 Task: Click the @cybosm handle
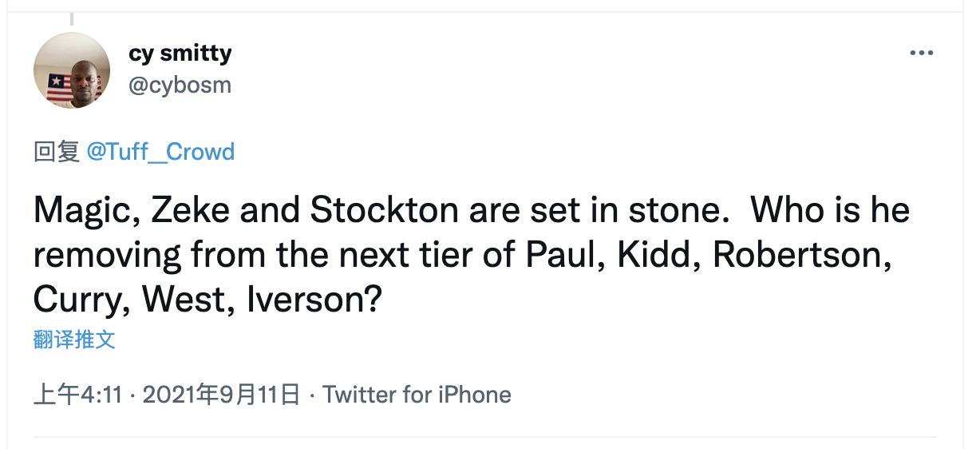[180, 85]
